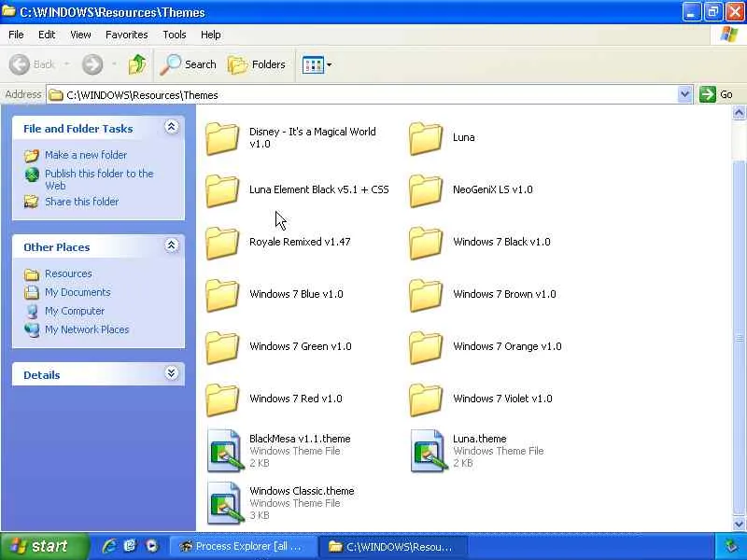Click the Views toolbar icon

[313, 64]
